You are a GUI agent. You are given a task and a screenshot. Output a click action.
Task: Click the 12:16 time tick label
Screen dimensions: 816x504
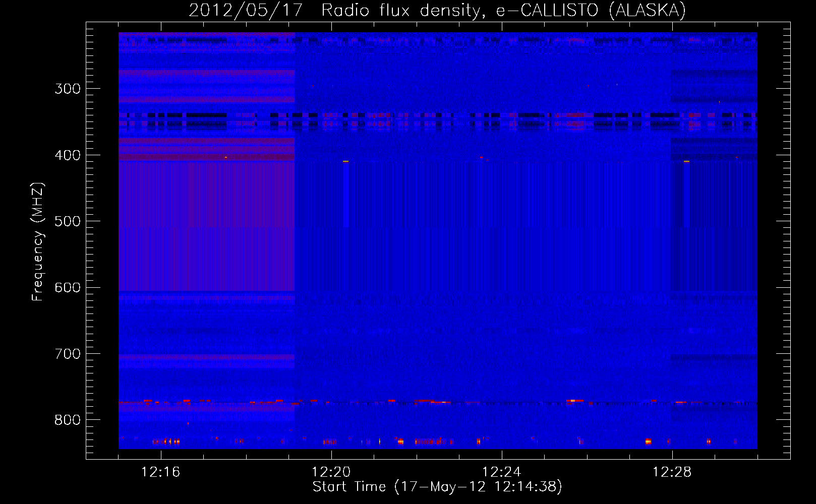(160, 472)
